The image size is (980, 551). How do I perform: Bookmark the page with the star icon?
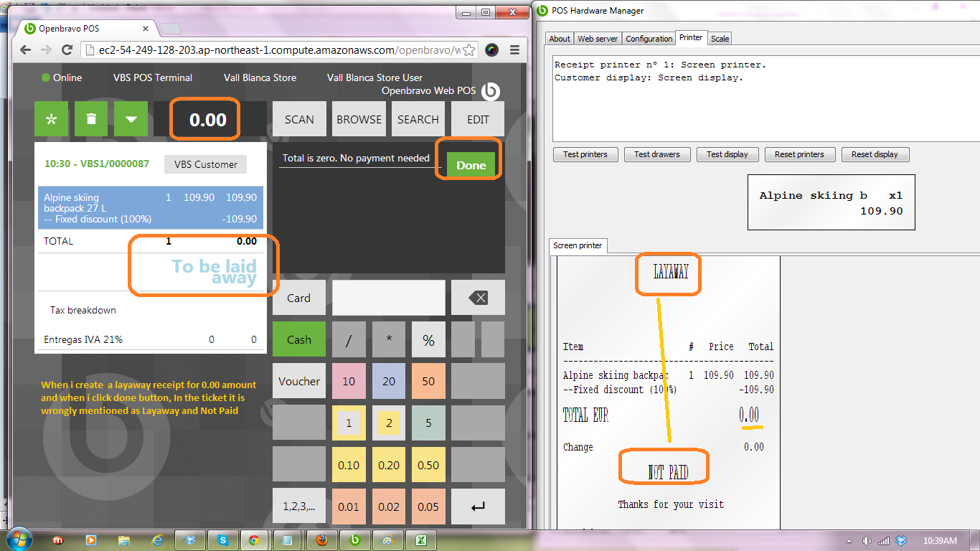[x=468, y=50]
